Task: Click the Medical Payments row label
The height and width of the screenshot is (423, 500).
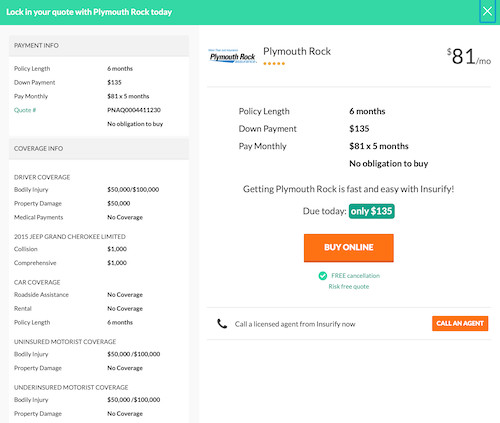Action: pos(38,217)
